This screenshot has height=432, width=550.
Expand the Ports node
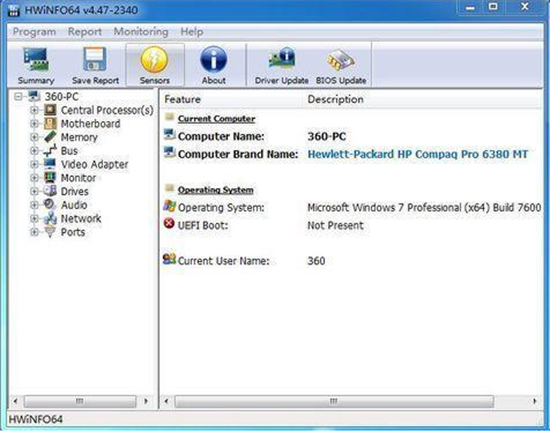pos(34,232)
